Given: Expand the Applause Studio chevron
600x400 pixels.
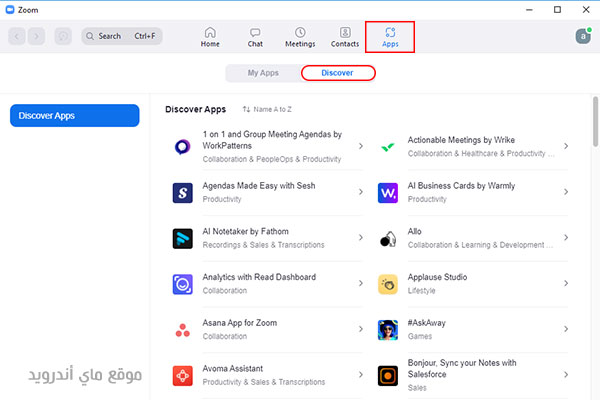Looking at the screenshot, I should click(566, 283).
